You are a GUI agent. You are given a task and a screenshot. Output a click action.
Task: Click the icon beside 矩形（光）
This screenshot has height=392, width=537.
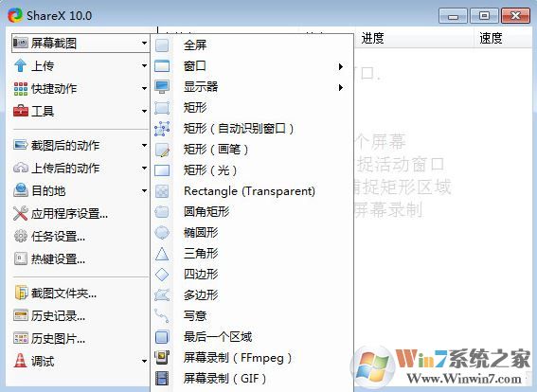(x=162, y=170)
